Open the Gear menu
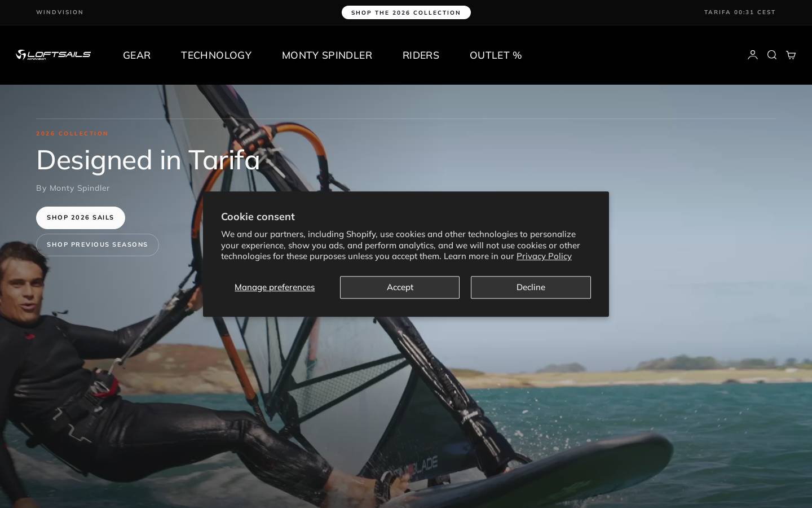Image resolution: width=812 pixels, height=508 pixels. tap(136, 55)
